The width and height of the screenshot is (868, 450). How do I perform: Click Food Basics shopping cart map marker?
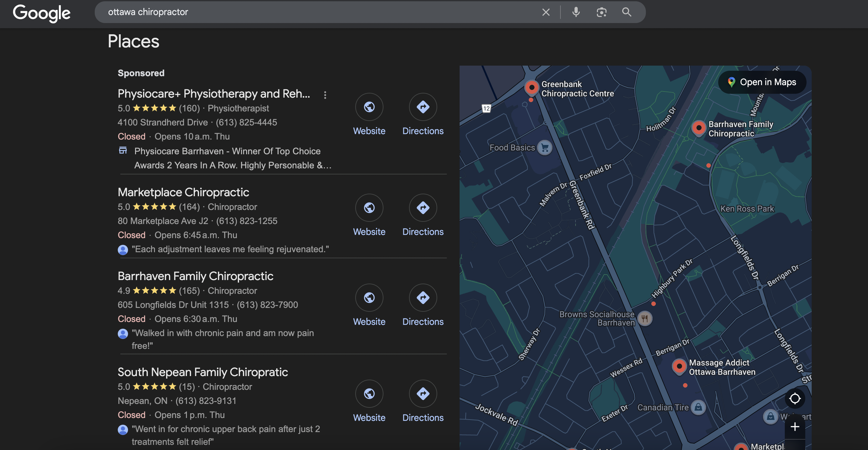pyautogui.click(x=544, y=148)
